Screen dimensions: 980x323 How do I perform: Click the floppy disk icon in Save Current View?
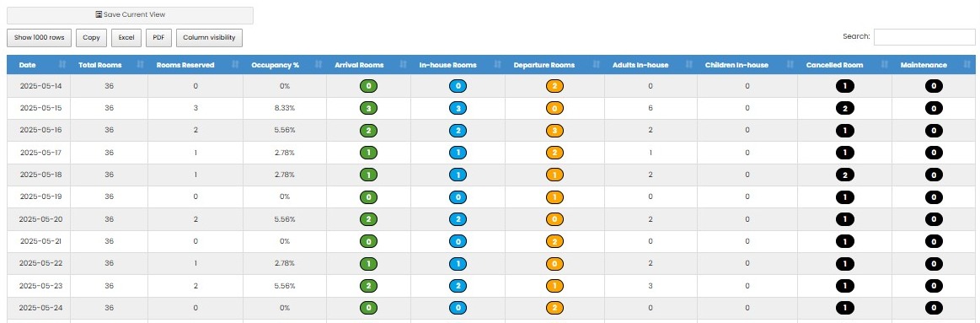tap(99, 14)
